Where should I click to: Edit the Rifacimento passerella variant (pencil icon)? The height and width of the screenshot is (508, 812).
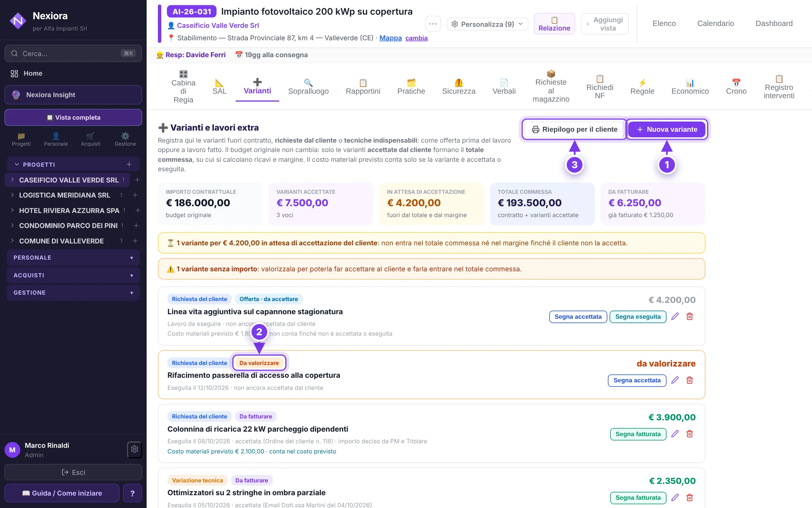(675, 380)
